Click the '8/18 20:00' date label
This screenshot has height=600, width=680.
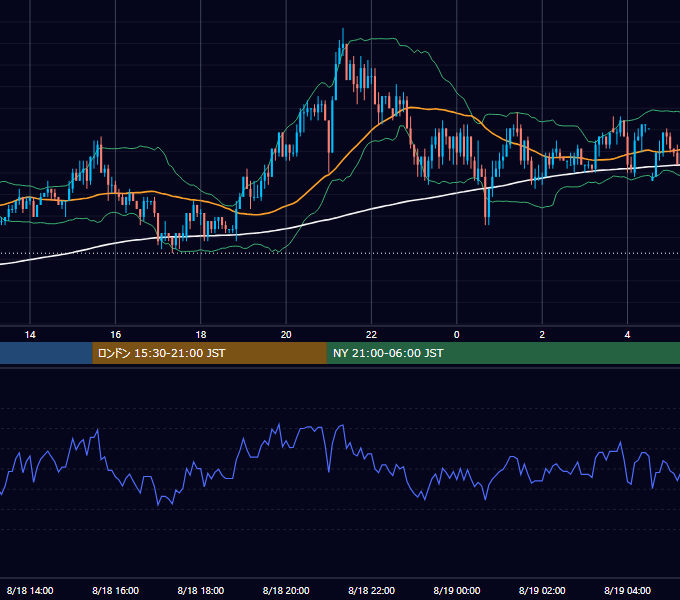(x=286, y=590)
